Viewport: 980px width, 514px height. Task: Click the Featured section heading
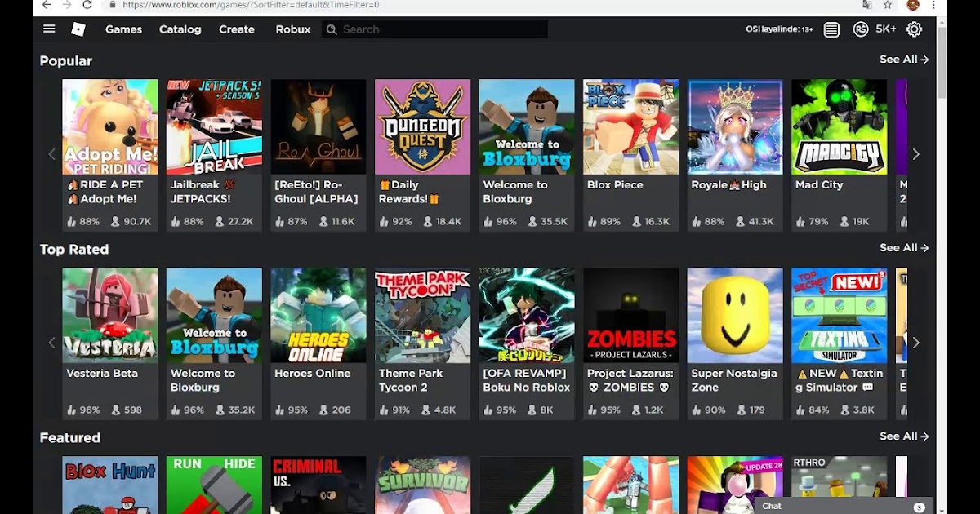pos(70,438)
